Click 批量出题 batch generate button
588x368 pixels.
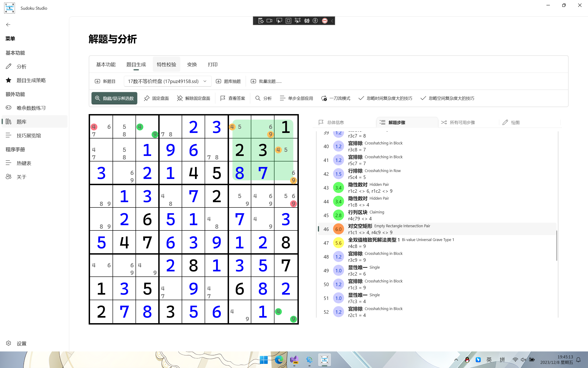click(x=266, y=81)
